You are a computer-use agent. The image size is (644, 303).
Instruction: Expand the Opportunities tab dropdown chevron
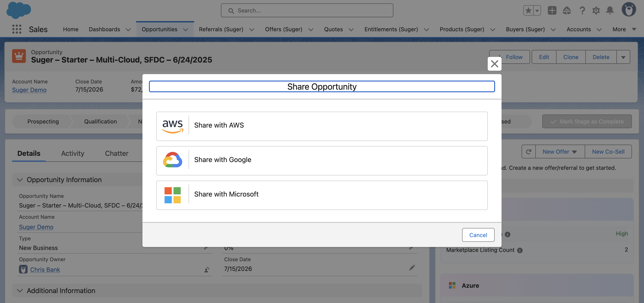186,30
